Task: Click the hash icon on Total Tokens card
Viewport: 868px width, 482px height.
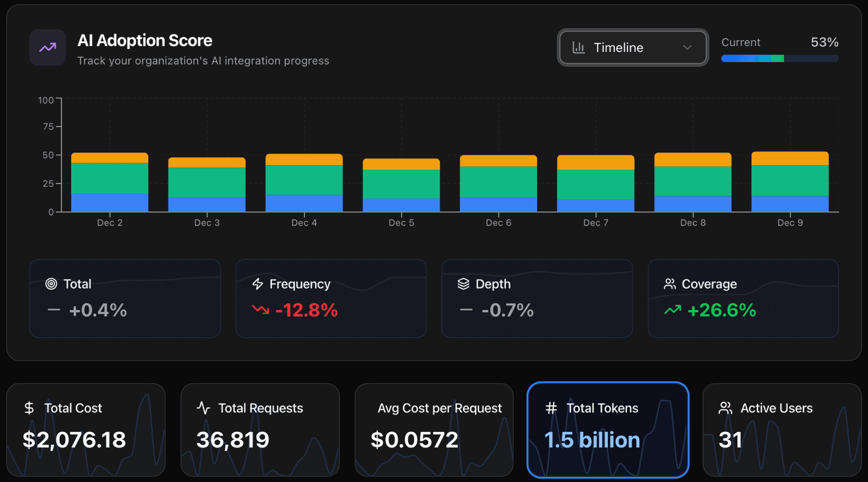Action: coord(551,408)
